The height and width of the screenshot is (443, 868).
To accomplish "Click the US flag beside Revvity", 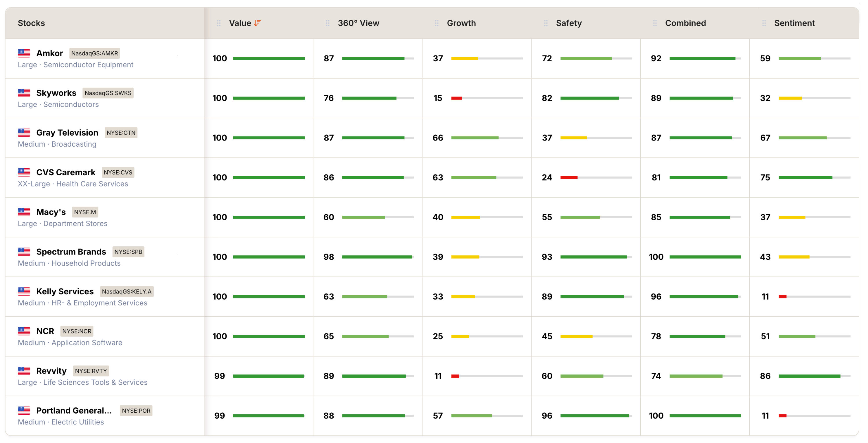I will [24, 371].
